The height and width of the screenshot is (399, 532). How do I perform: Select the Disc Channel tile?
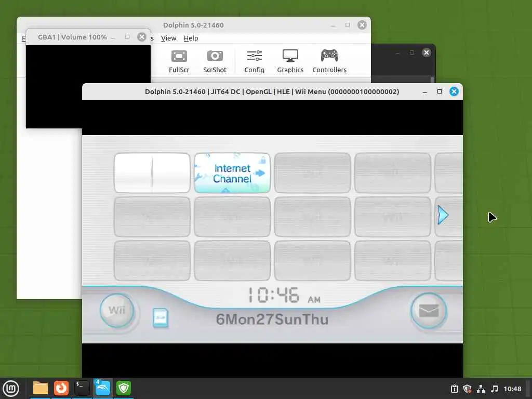pos(152,173)
